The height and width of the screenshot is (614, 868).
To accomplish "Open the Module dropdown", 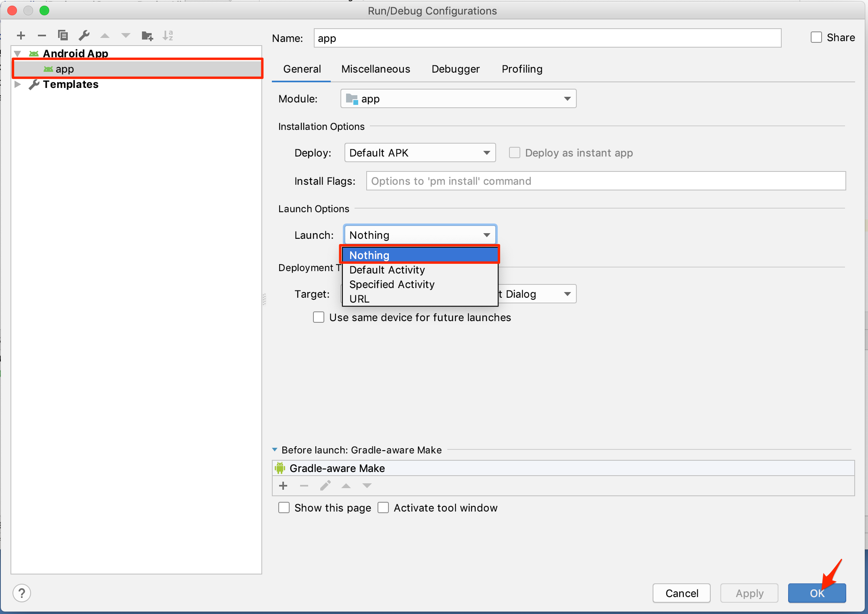I will pos(458,99).
